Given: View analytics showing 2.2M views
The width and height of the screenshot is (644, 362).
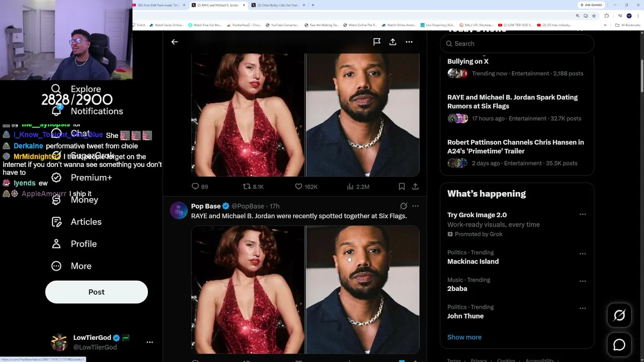Looking at the screenshot, I should tap(358, 187).
